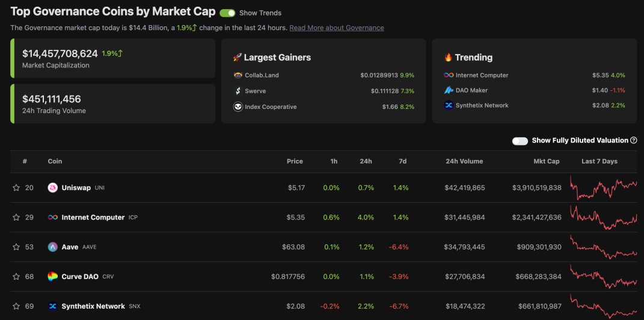Click the Collab.Land icon in Largest Gainers
Screen dimensions: 644x320
pyautogui.click(x=238, y=75)
